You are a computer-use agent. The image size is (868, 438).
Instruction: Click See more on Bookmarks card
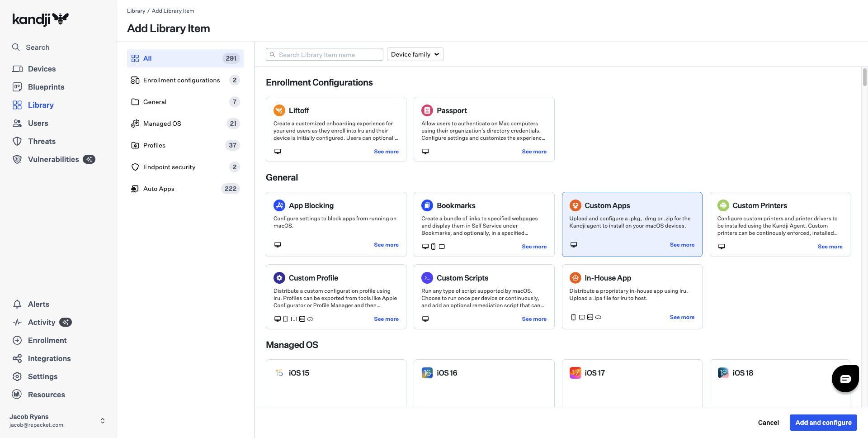pyautogui.click(x=534, y=247)
